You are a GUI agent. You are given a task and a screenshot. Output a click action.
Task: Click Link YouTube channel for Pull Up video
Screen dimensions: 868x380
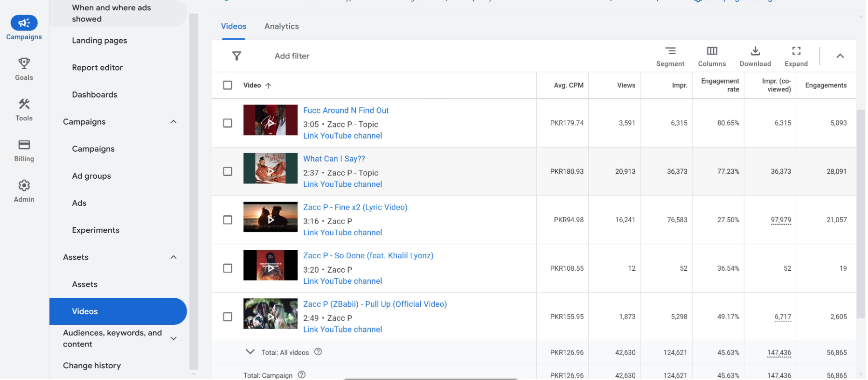tap(342, 330)
